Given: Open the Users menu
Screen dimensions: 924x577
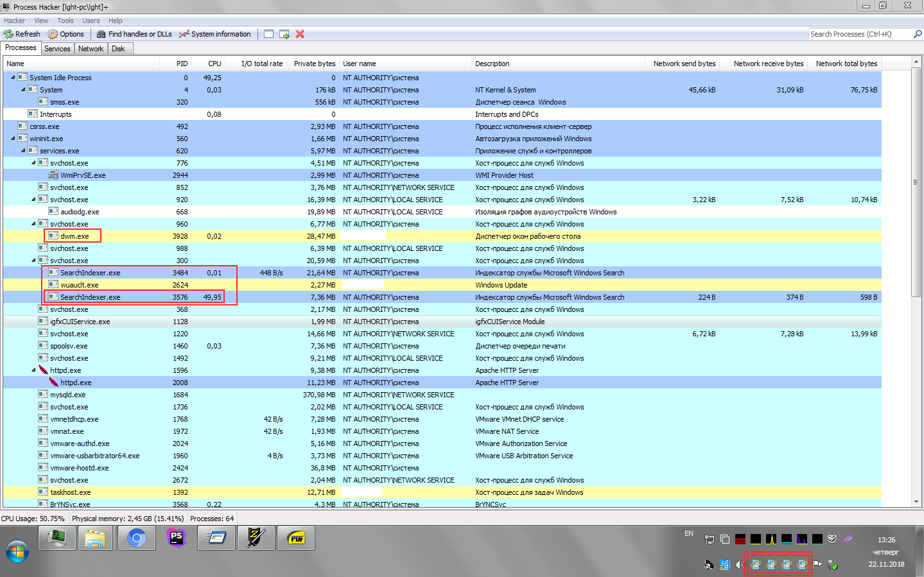Looking at the screenshot, I should [91, 21].
